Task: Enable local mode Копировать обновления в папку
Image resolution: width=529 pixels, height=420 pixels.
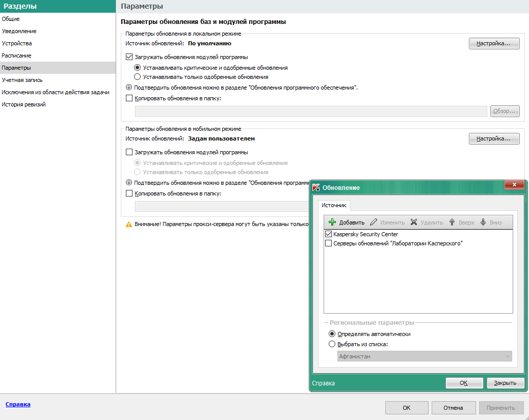Action: pyautogui.click(x=129, y=98)
